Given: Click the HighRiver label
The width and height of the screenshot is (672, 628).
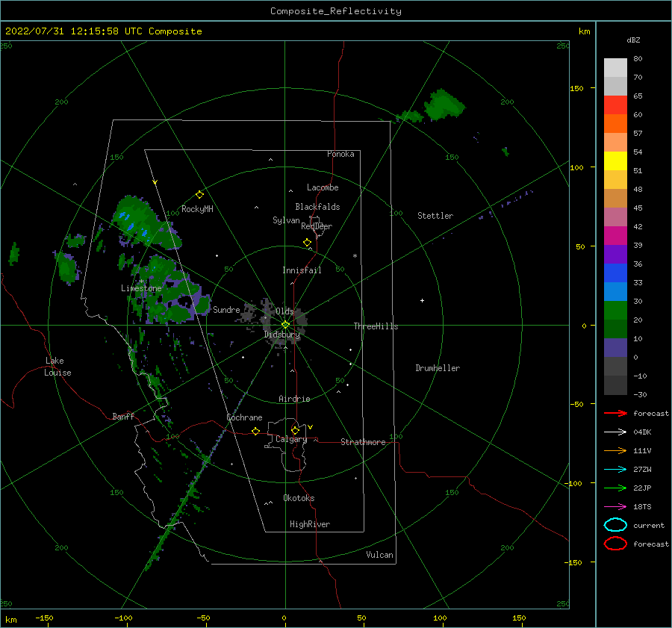Looking at the screenshot, I should click(310, 524).
